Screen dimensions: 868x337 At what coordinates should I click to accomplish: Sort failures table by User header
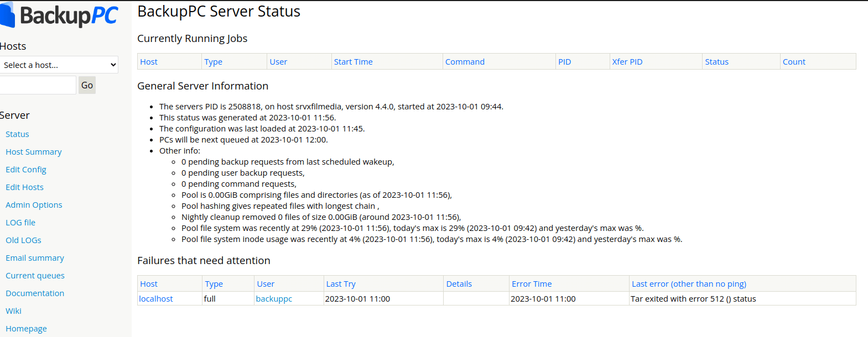point(266,284)
